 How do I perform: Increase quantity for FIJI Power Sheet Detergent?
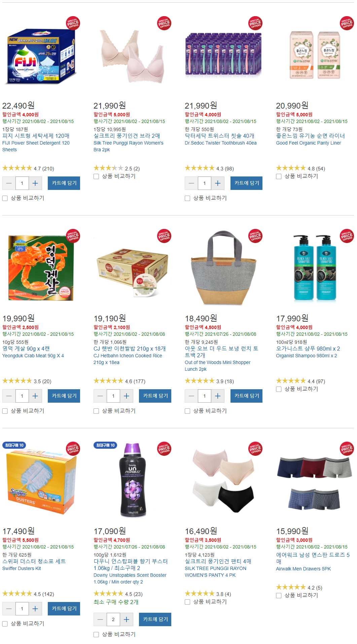[x=35, y=183]
